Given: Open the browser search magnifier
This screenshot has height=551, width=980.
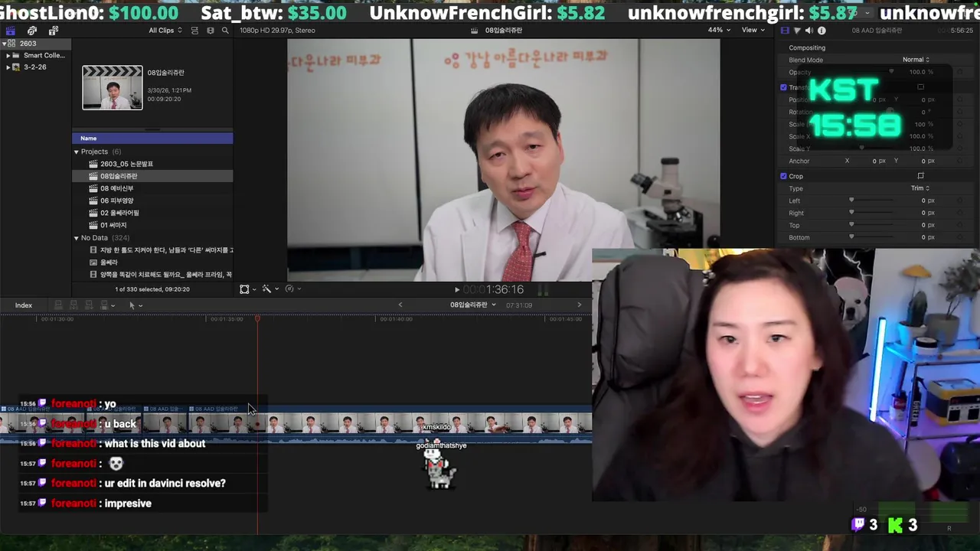Looking at the screenshot, I should 225,31.
